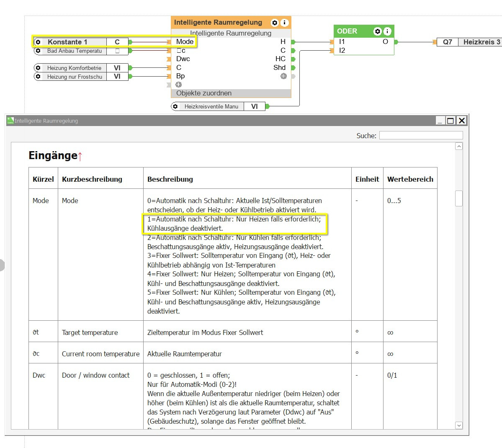Click the Aktuelle Raumtemperatur description
Screen dimensions: 502x448
click(x=184, y=354)
